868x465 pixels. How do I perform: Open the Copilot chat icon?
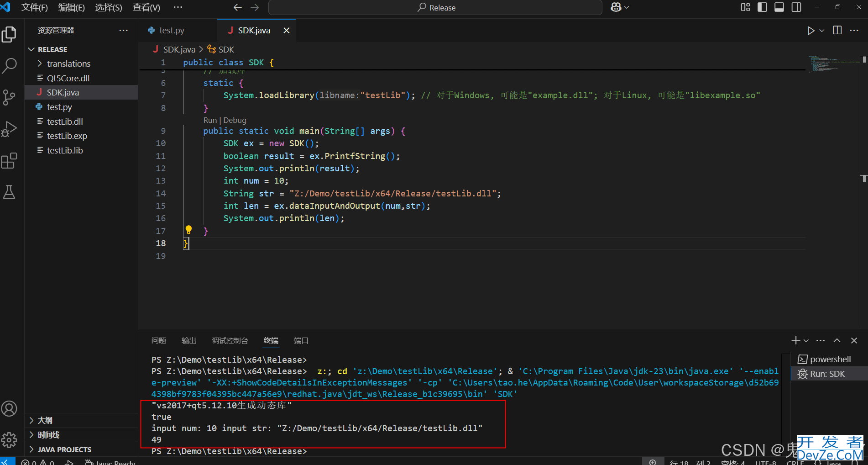(x=616, y=7)
